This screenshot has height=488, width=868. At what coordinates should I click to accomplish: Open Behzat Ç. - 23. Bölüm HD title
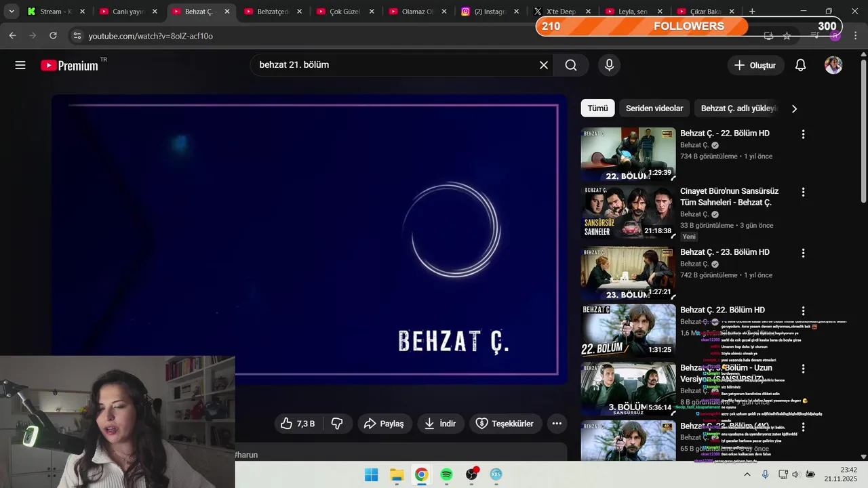click(724, 252)
